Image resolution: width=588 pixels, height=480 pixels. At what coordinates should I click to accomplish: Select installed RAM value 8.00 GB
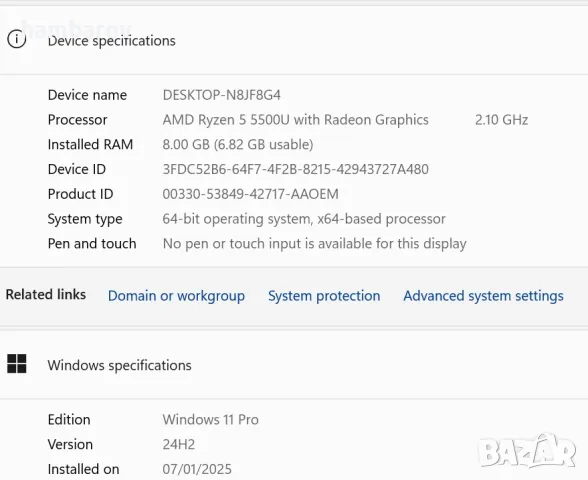[x=186, y=144]
